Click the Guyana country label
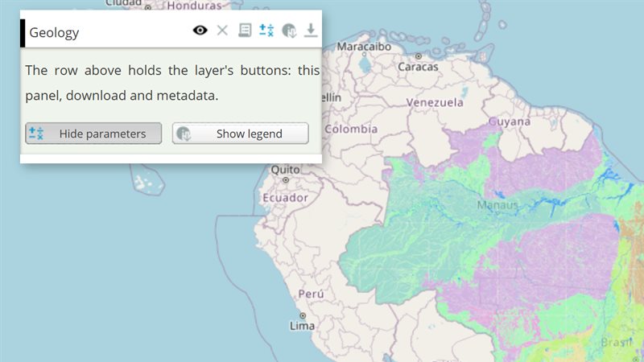Screen dimensions: 644x362 tap(510, 121)
